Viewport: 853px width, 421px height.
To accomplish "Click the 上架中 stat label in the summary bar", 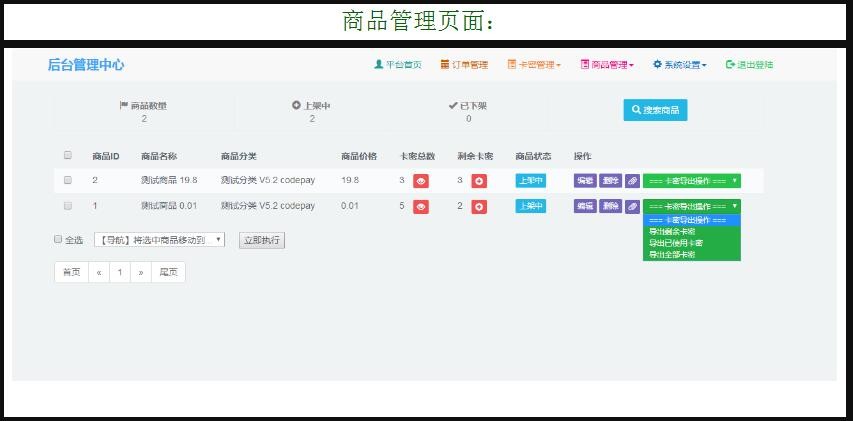I will pos(311,106).
